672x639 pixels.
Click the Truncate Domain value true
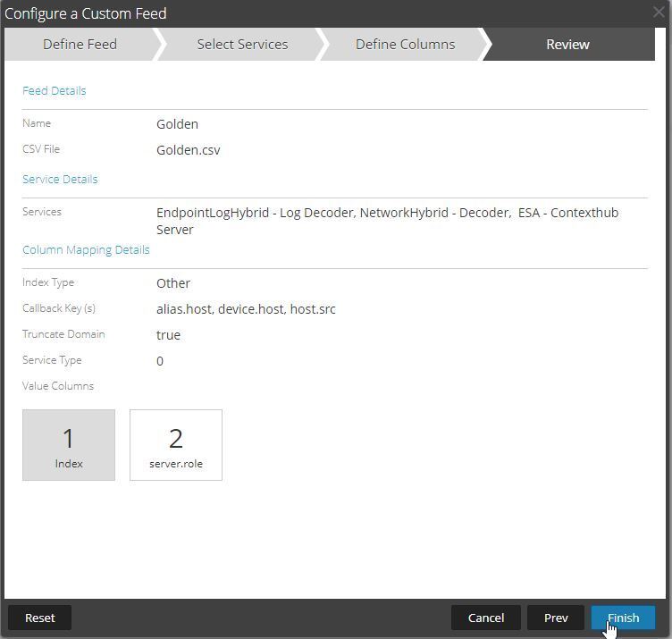pyautogui.click(x=168, y=335)
